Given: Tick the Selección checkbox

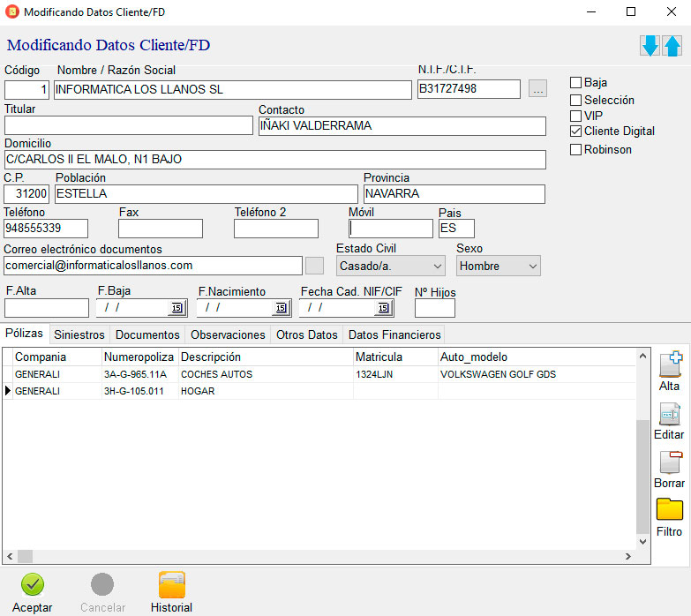Looking at the screenshot, I should click(575, 100).
